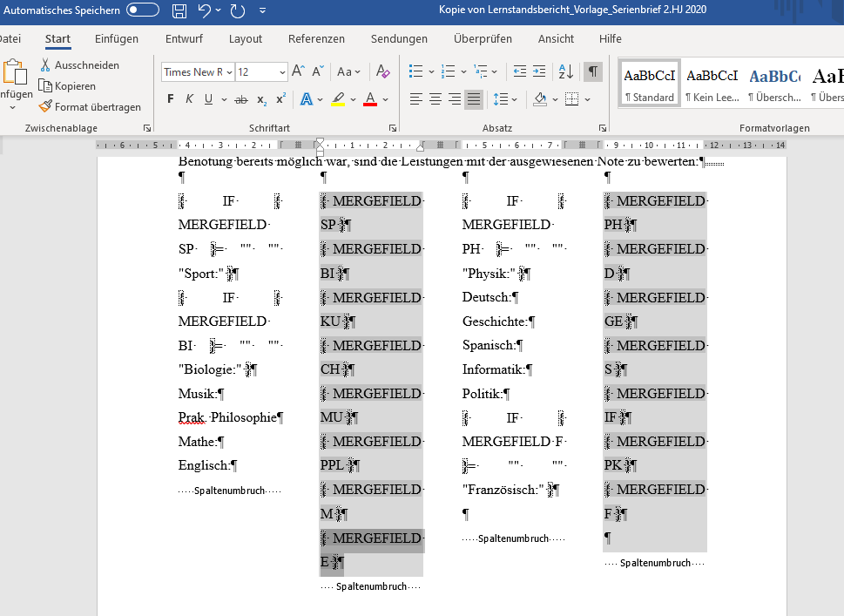This screenshot has height=616, width=844.
Task: Click the Save icon in title bar
Action: coord(179,10)
